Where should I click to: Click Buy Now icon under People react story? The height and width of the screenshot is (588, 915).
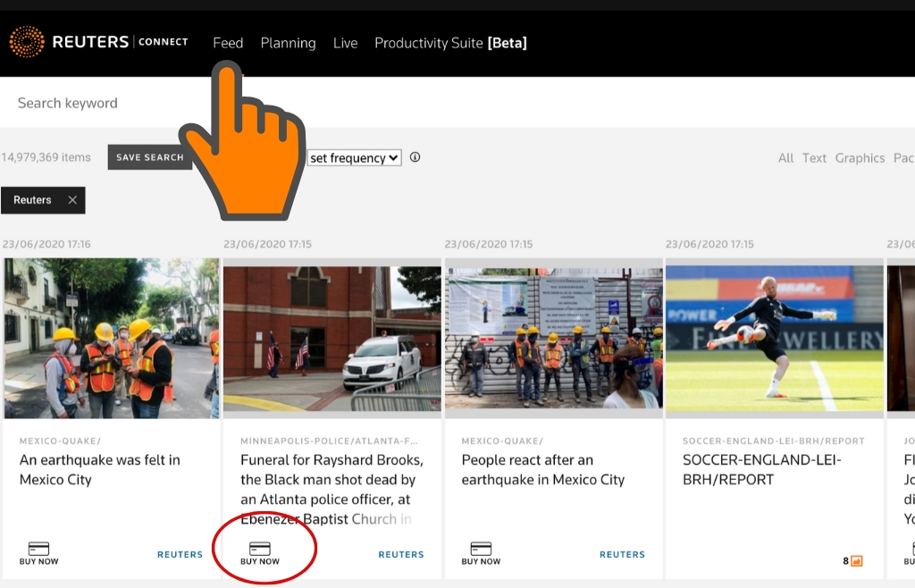[x=481, y=549]
